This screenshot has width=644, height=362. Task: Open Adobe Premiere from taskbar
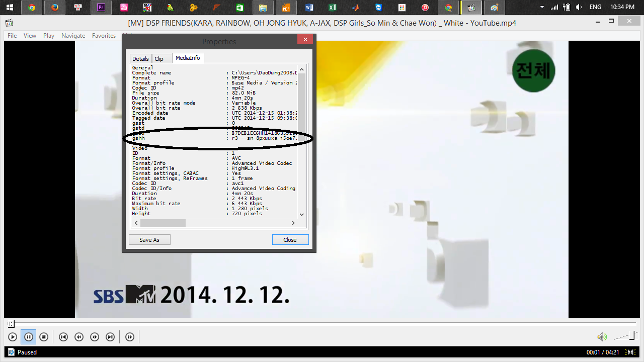point(101,8)
